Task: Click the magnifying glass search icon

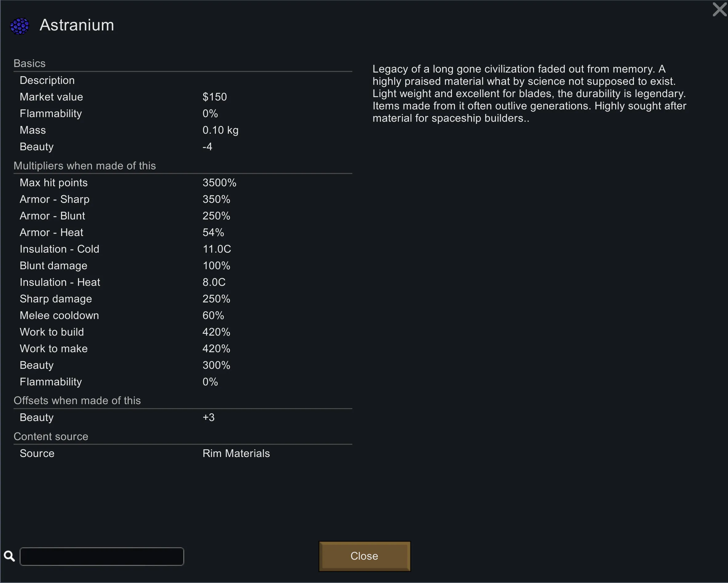Action: (x=10, y=556)
